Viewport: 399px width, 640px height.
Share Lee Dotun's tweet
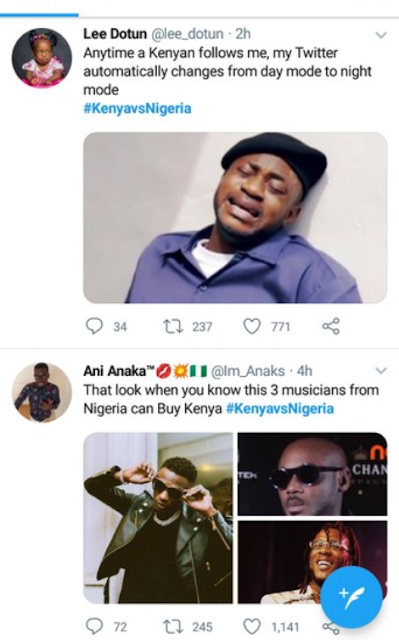click(331, 326)
